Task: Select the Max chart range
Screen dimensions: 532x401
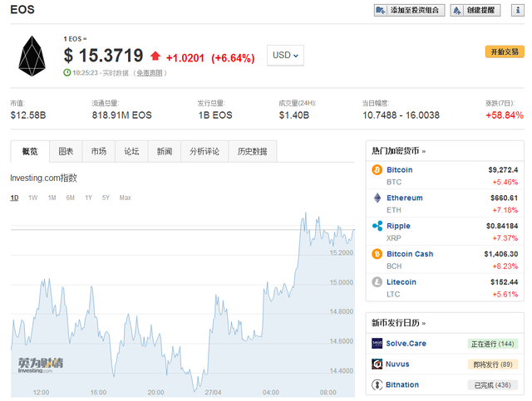Action: coord(125,198)
